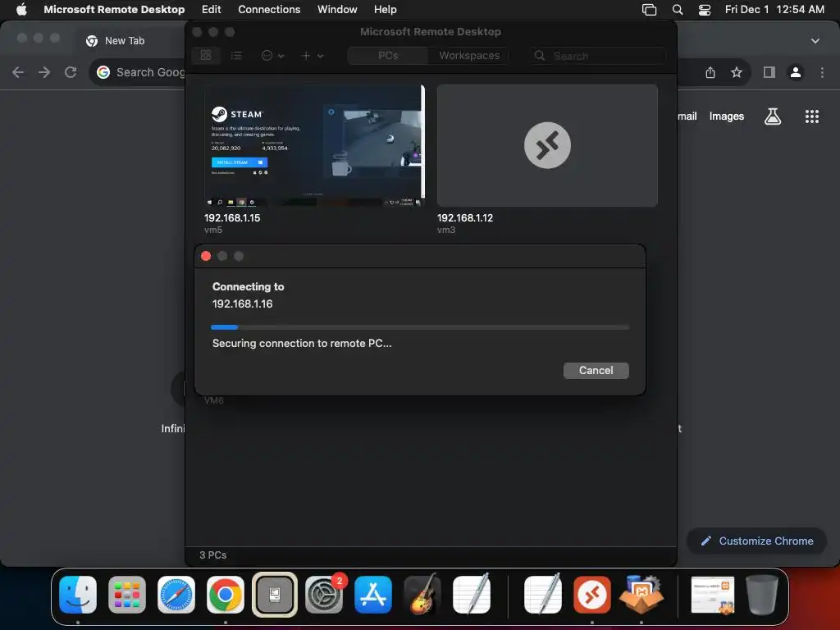Open the Help menu
The height and width of the screenshot is (630, 840).
pyautogui.click(x=386, y=9)
